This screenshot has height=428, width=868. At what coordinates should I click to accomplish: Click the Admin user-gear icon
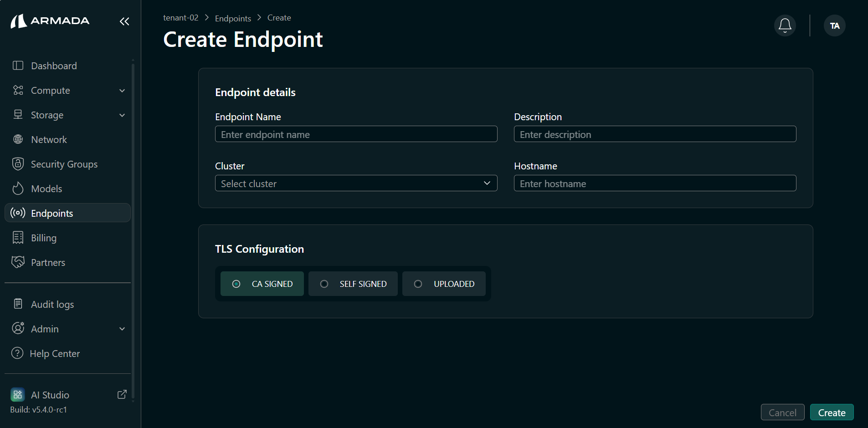18,328
